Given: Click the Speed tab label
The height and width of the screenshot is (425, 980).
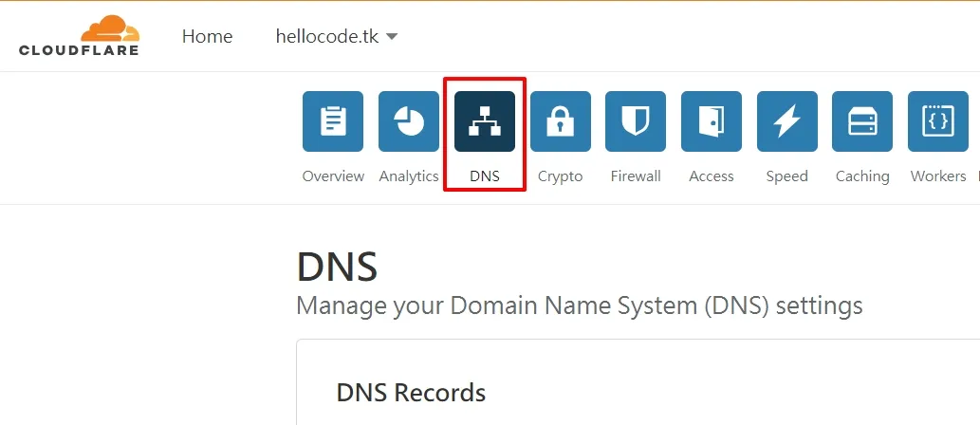Looking at the screenshot, I should tap(786, 176).
